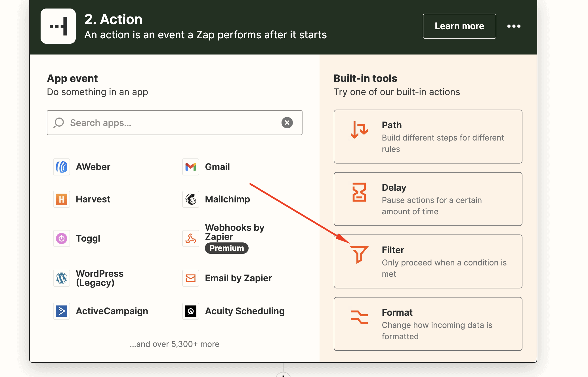Click the Harvest app name
Image resolution: width=588 pixels, height=377 pixels.
click(x=93, y=199)
